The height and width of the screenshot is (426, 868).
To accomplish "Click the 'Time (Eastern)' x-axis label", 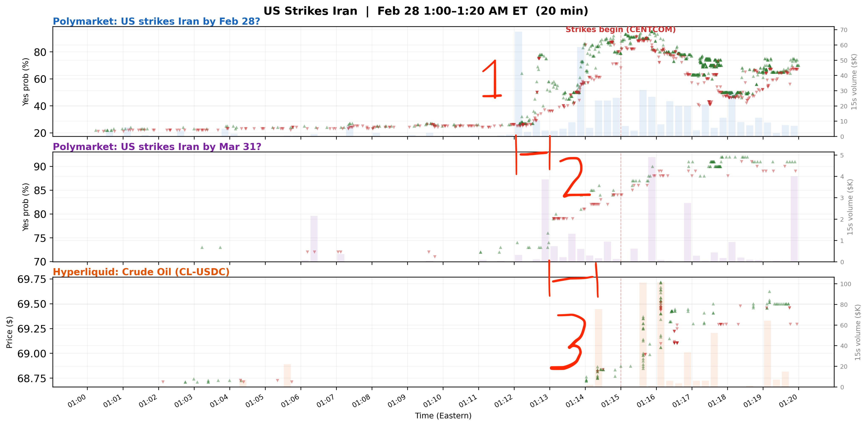I will 443,416.
